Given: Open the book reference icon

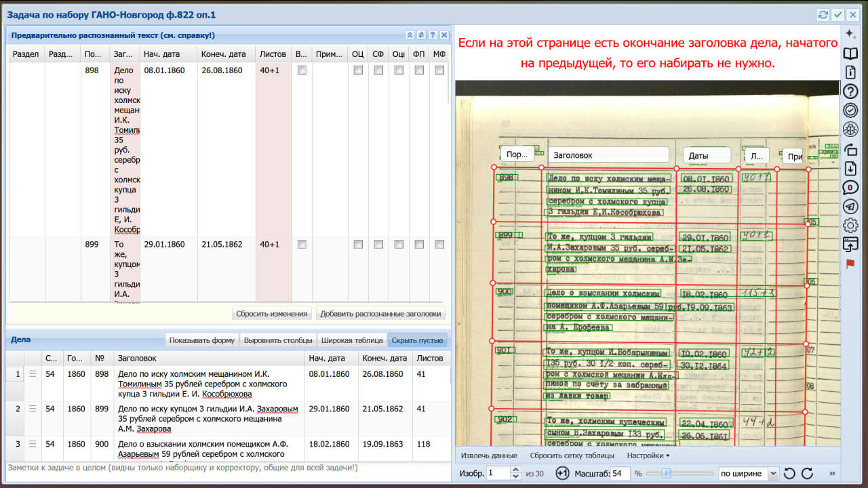Looking at the screenshot, I should tap(850, 53).
